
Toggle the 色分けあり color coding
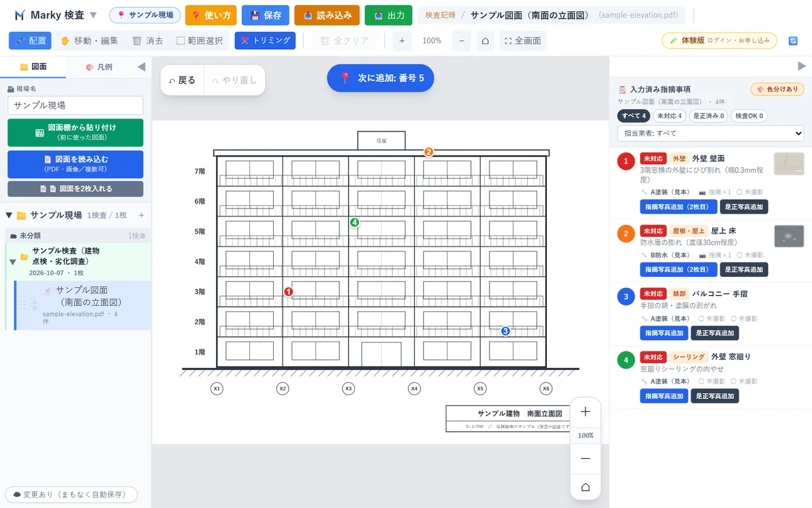(x=777, y=89)
